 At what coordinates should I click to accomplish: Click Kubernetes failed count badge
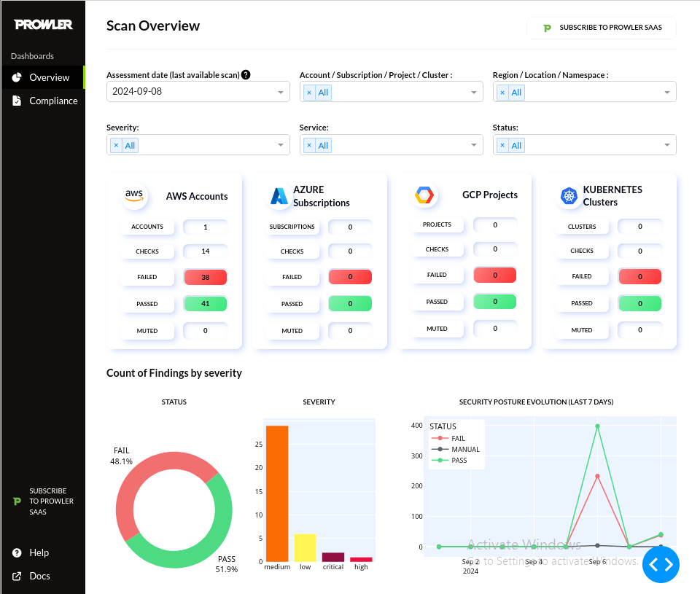click(x=639, y=277)
